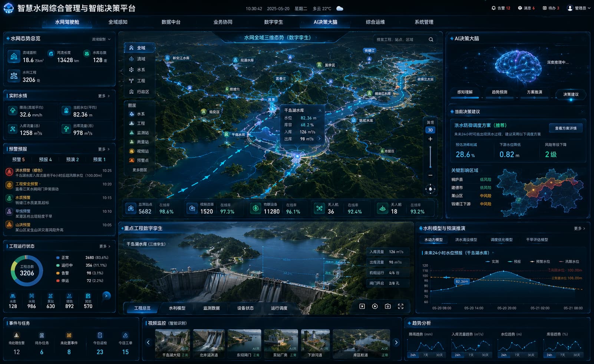Switch to the 洪水淹没模型 tab
Viewport: 594px width, 364px height.
point(466,240)
